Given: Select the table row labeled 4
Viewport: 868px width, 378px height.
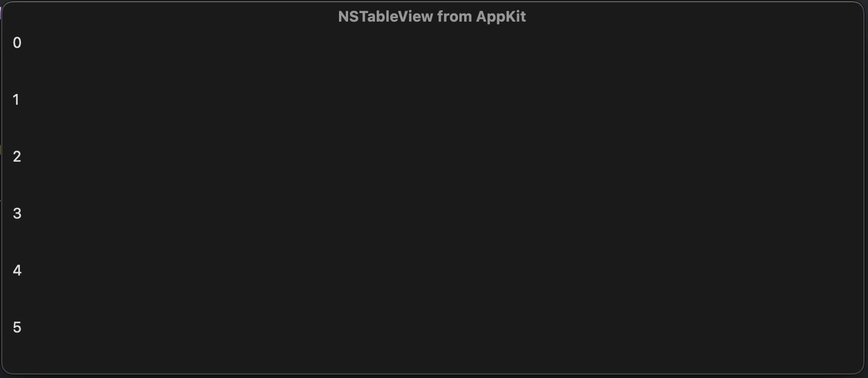Looking at the screenshot, I should pyautogui.click(x=433, y=270).
